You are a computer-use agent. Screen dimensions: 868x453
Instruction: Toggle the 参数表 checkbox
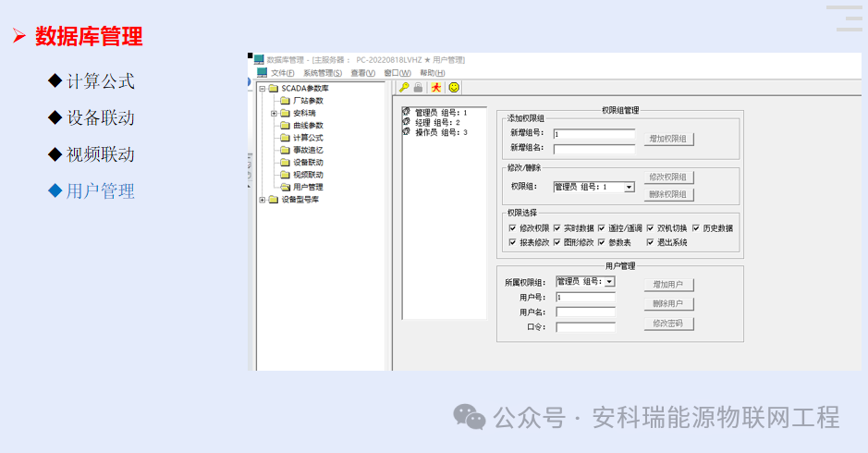[602, 242]
